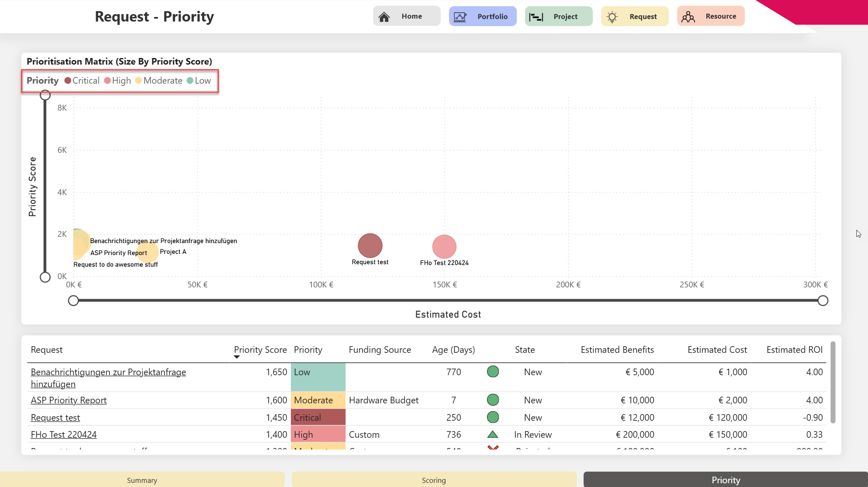Select the Request test bubble in matrix
868x487 pixels.
pyautogui.click(x=370, y=246)
